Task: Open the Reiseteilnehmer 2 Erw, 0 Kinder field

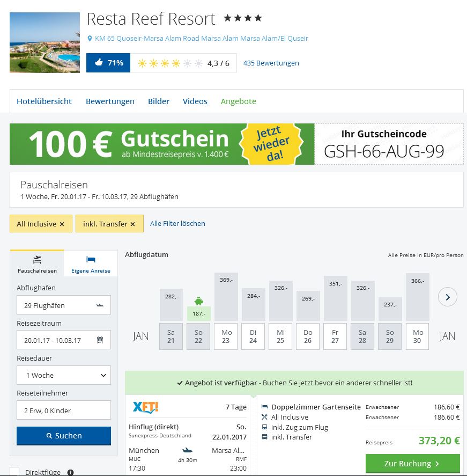Action: (x=63, y=411)
